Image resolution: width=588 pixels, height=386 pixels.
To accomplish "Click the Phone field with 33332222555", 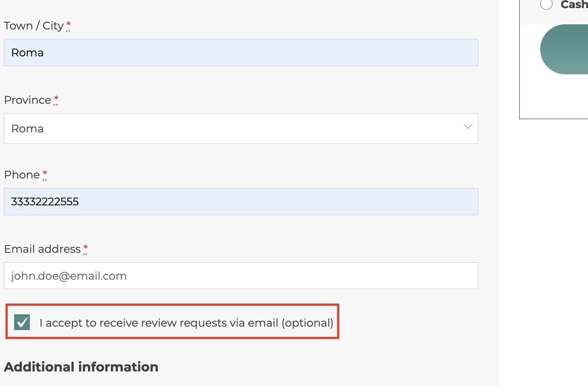I will (x=241, y=202).
